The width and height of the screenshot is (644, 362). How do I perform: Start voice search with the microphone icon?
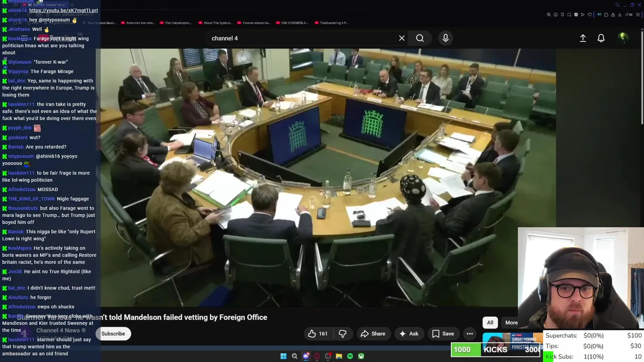point(445,38)
